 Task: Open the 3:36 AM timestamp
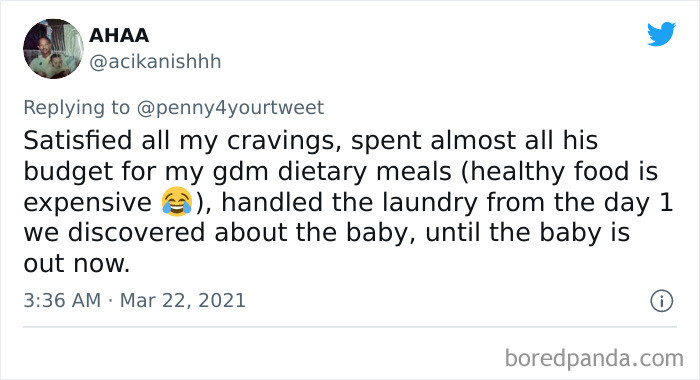tap(62, 301)
